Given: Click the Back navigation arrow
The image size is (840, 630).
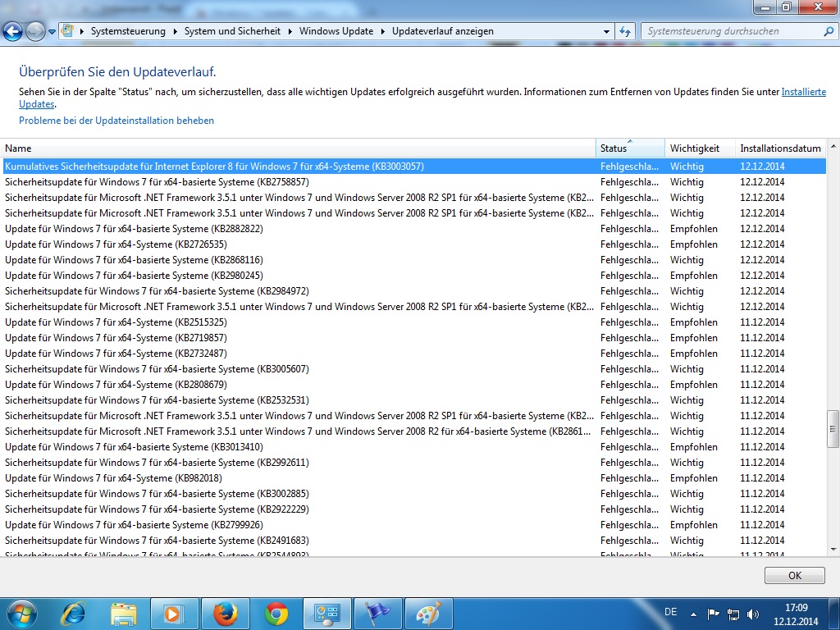Looking at the screenshot, I should click(13, 32).
